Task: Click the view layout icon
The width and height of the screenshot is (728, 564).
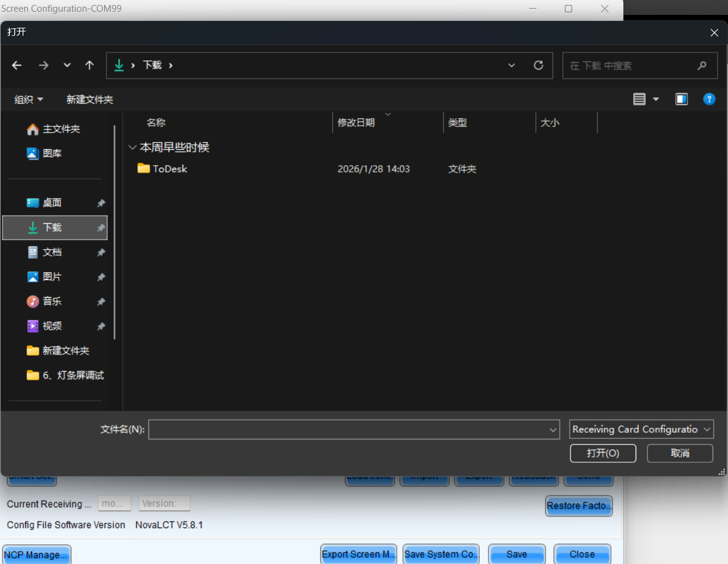Action: (x=639, y=99)
